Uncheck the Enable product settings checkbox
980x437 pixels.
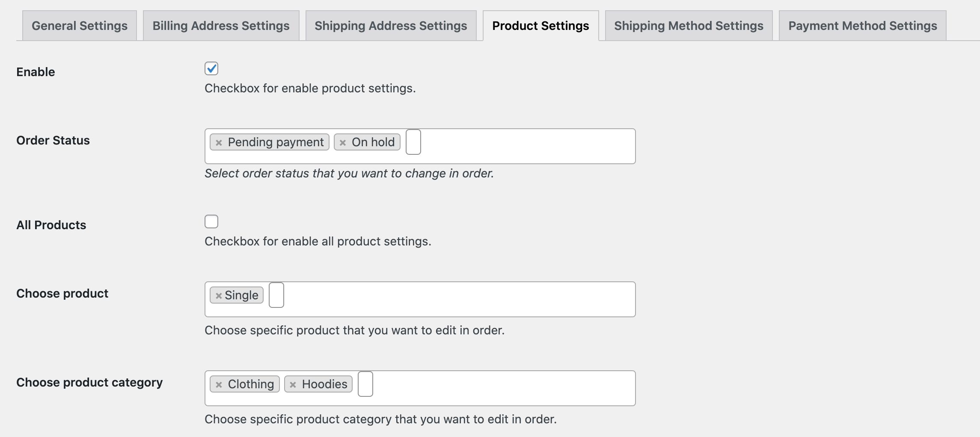[211, 68]
